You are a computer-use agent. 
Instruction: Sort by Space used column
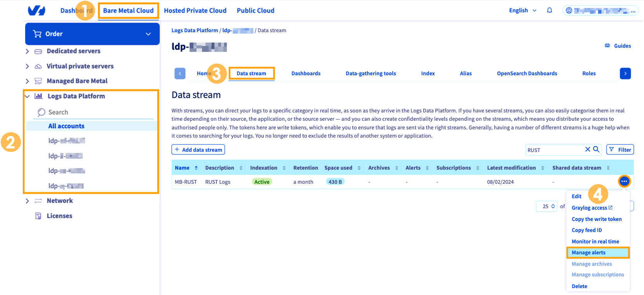pyautogui.click(x=359, y=168)
